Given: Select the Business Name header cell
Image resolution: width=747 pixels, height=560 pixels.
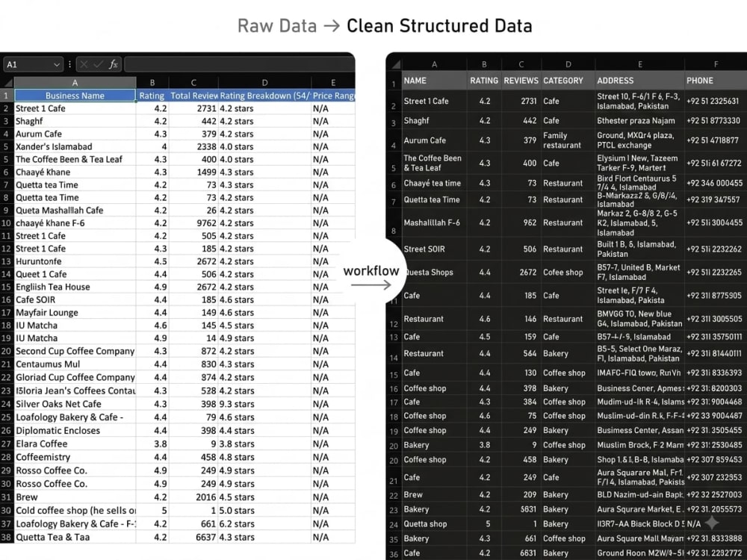Looking at the screenshot, I should pos(75,96).
